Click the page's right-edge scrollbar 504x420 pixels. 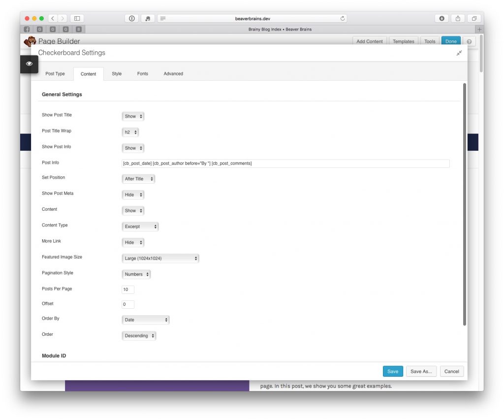[481, 53]
